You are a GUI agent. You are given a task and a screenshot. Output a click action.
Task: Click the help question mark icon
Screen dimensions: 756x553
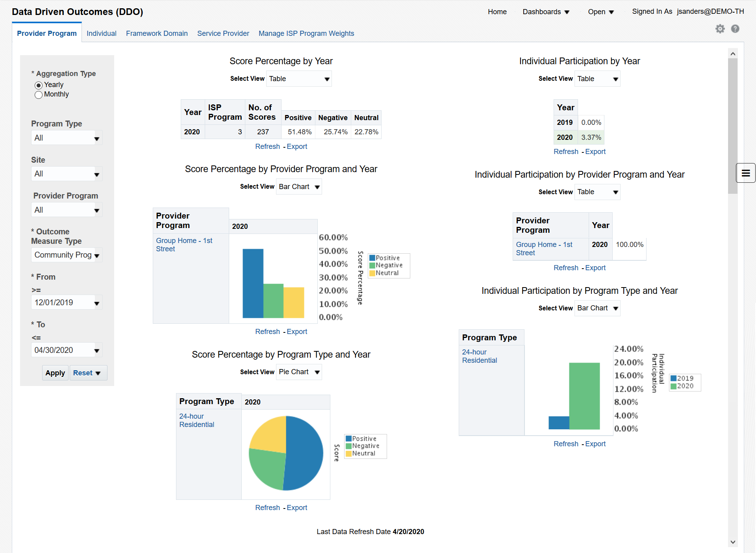(x=735, y=28)
